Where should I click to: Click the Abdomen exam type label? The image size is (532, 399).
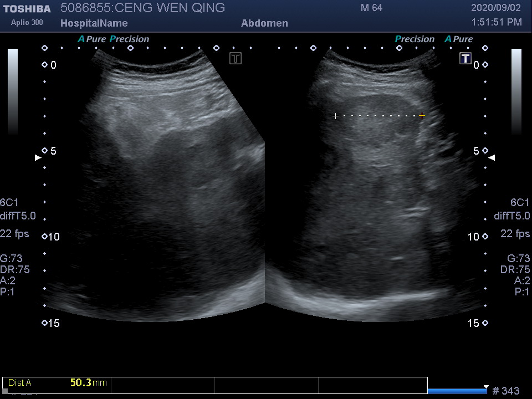pos(264,23)
